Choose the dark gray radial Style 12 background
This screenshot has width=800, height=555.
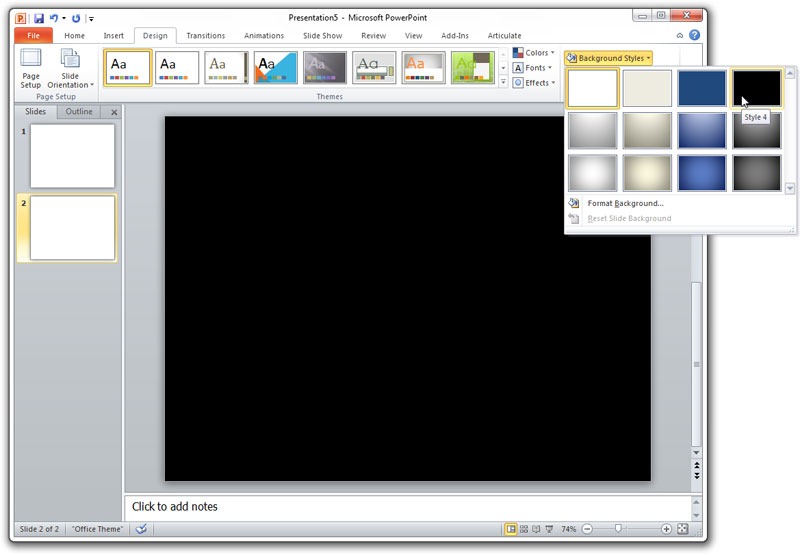(757, 173)
